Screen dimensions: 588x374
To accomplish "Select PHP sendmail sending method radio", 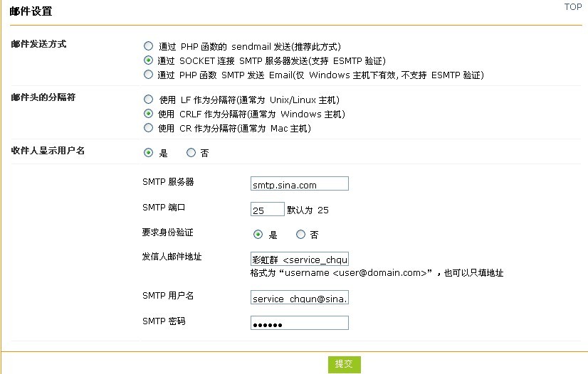I will pyautogui.click(x=149, y=46).
